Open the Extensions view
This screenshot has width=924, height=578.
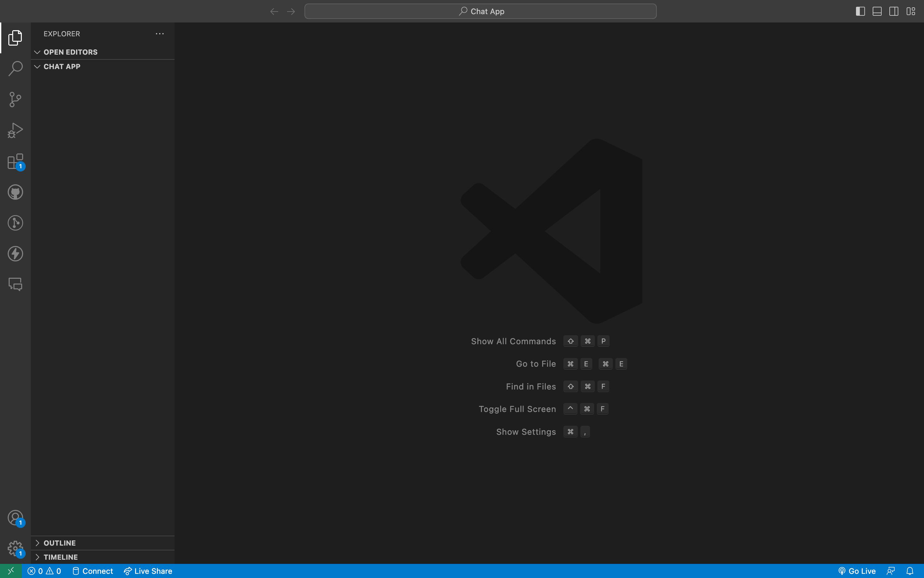15,161
